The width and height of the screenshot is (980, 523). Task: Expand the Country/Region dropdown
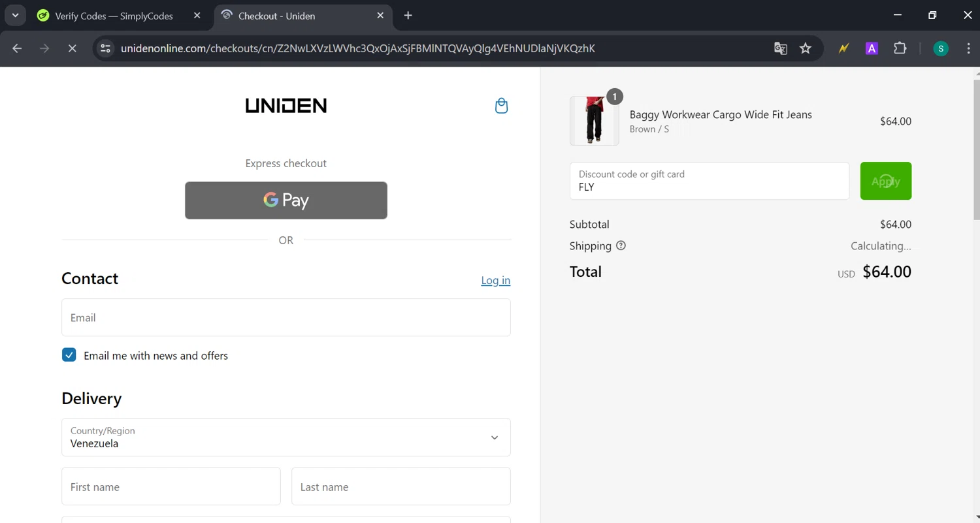tap(286, 437)
